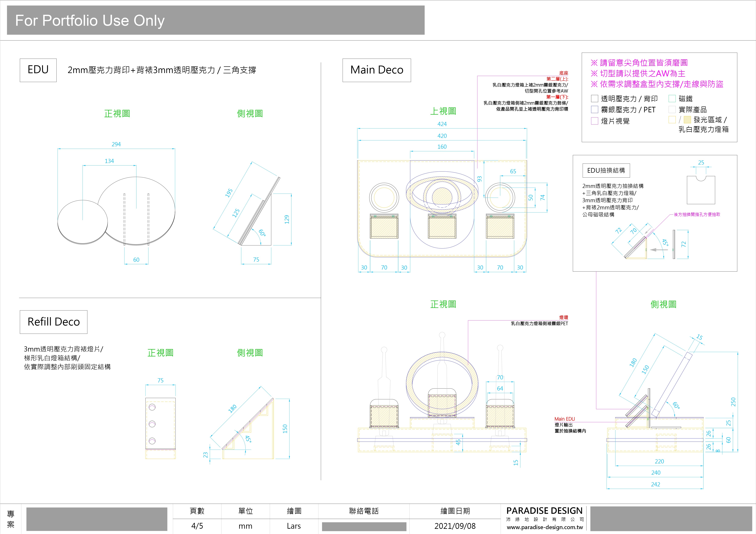The image size is (756, 534).
Task: Select the Main Deco title box
Action: [x=377, y=70]
